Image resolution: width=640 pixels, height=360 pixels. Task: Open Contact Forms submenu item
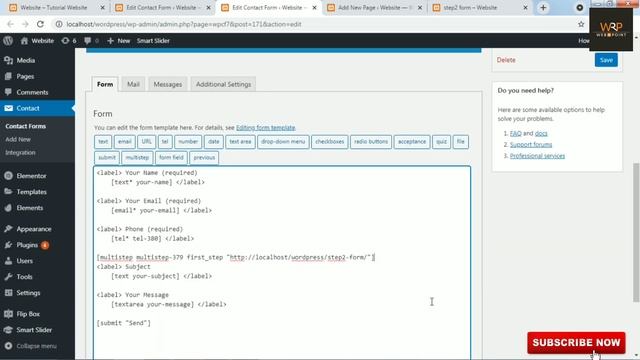click(25, 126)
